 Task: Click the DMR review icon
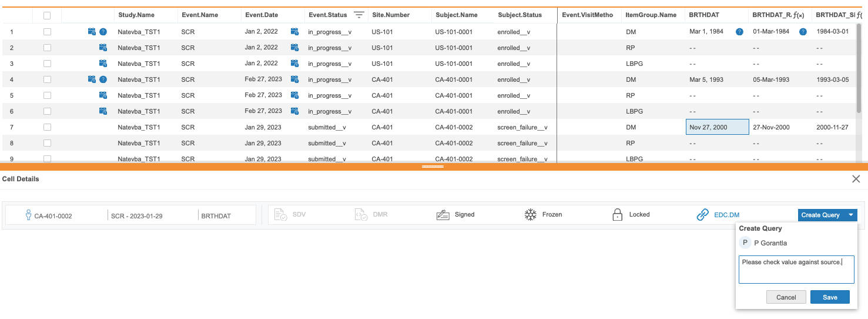[x=361, y=215]
